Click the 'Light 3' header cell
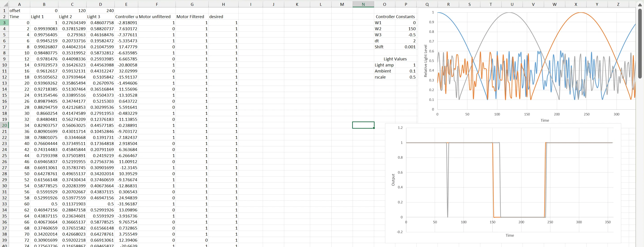 point(100,17)
